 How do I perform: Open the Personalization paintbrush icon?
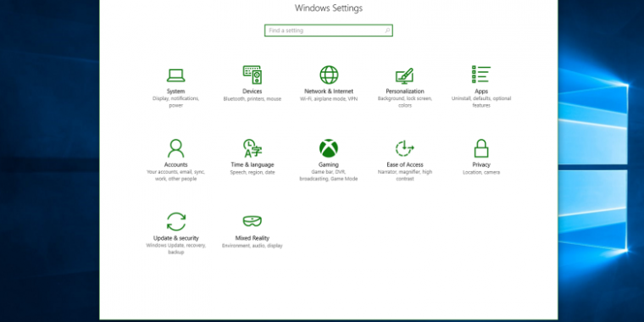click(404, 75)
